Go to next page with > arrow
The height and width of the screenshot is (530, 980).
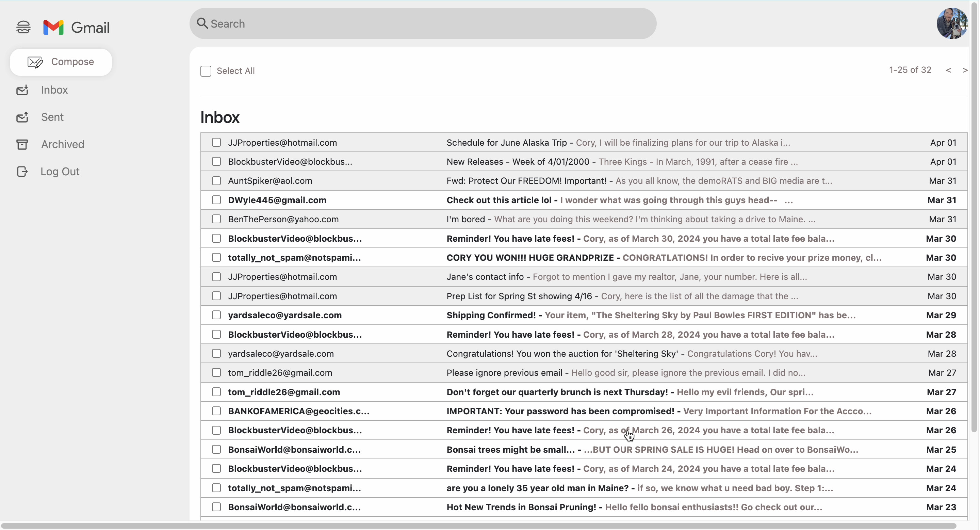click(965, 70)
